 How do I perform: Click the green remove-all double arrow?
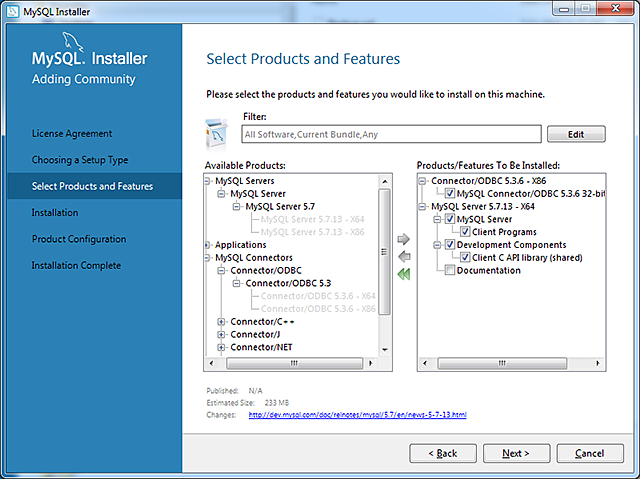coord(404,274)
